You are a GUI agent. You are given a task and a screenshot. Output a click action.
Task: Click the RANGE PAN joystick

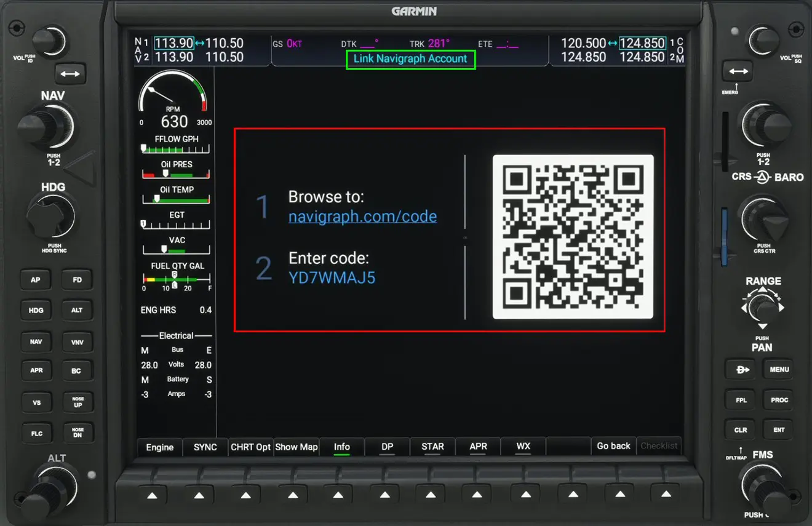coord(763,308)
